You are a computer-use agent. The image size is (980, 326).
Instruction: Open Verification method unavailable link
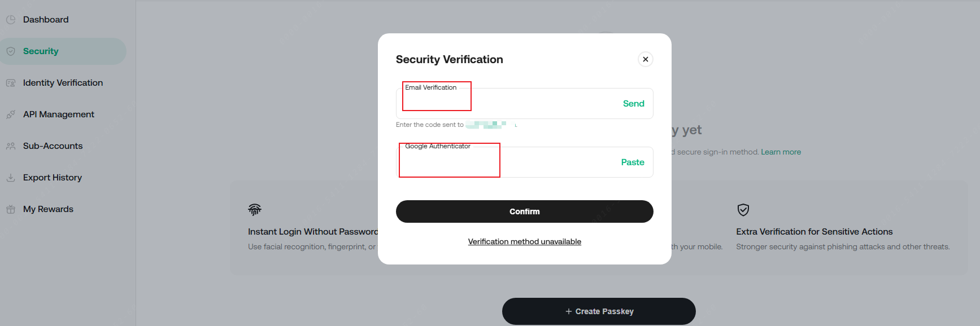(x=524, y=241)
